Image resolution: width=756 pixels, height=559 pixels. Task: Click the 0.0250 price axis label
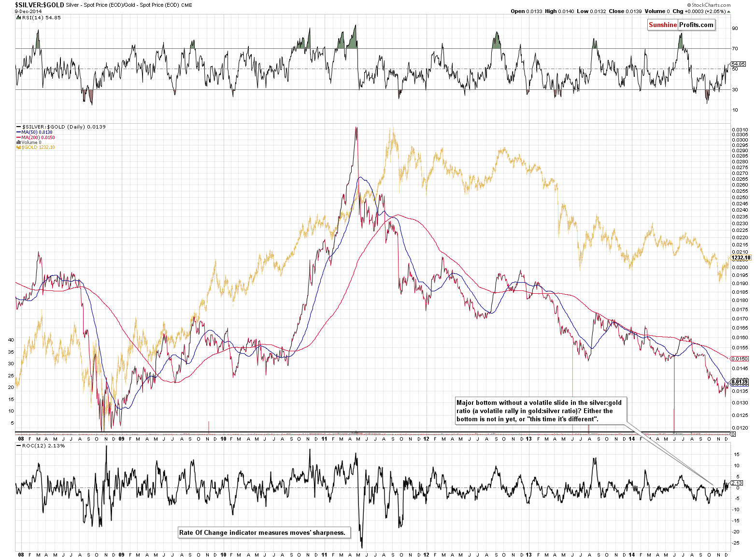click(740, 197)
